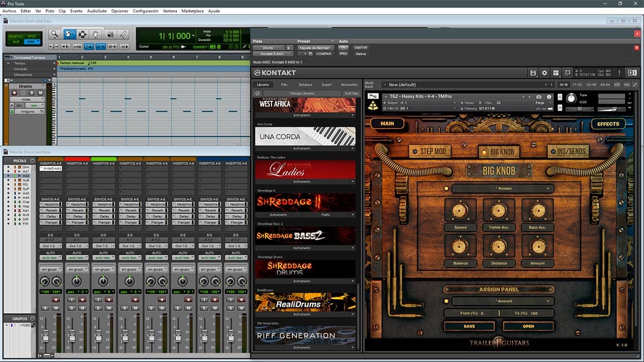The width and height of the screenshot is (644, 362).
Task: Switch to the Automation tab in Kontakt
Action: pyautogui.click(x=349, y=85)
